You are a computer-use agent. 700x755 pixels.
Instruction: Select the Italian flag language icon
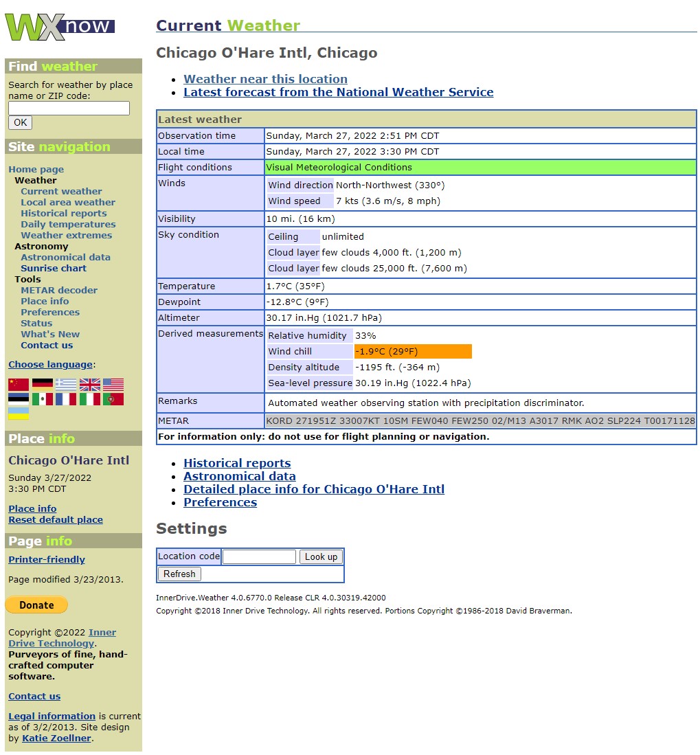[89, 399]
